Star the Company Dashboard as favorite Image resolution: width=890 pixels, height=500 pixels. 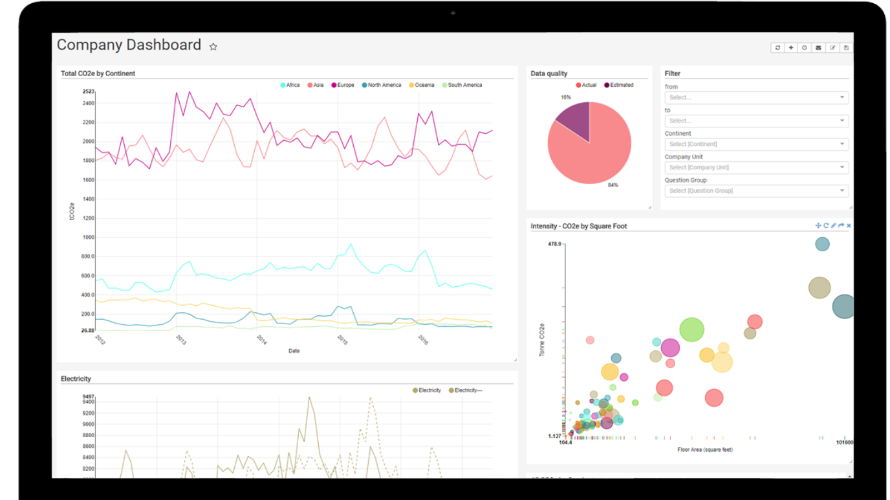tap(213, 47)
